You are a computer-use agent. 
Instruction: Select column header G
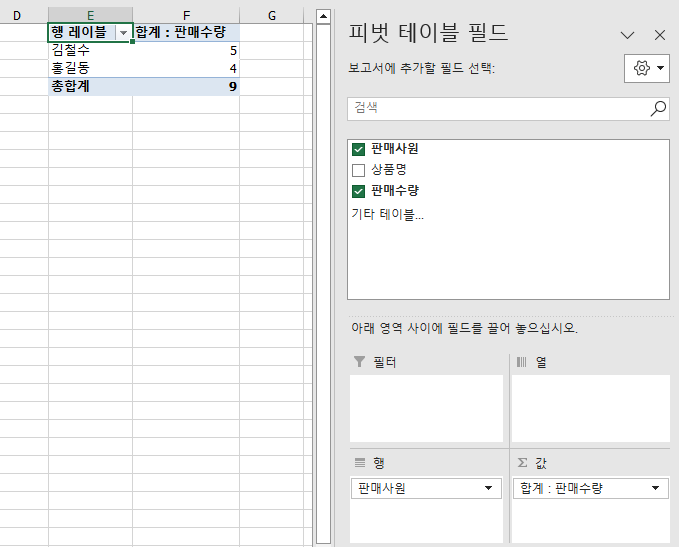coord(272,16)
